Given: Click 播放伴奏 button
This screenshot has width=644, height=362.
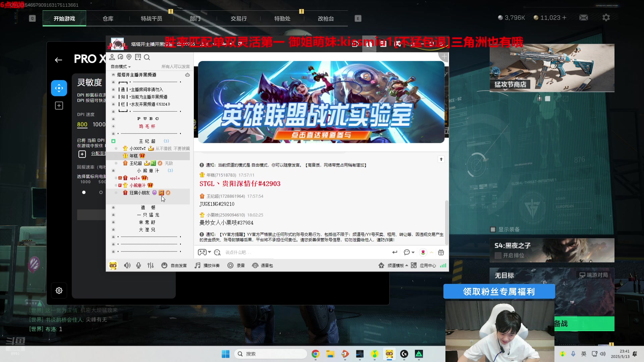Looking at the screenshot, I should pos(207,265).
